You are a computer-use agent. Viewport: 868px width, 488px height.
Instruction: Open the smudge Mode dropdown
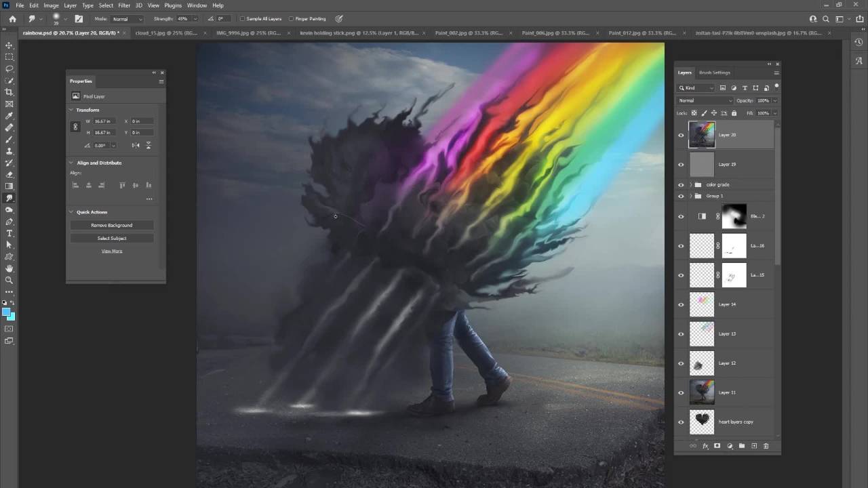(x=127, y=19)
